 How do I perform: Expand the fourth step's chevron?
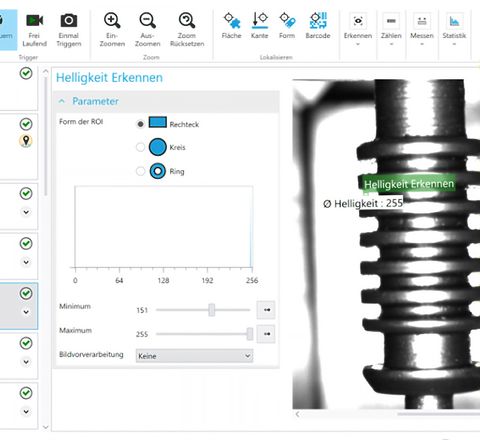tap(26, 262)
